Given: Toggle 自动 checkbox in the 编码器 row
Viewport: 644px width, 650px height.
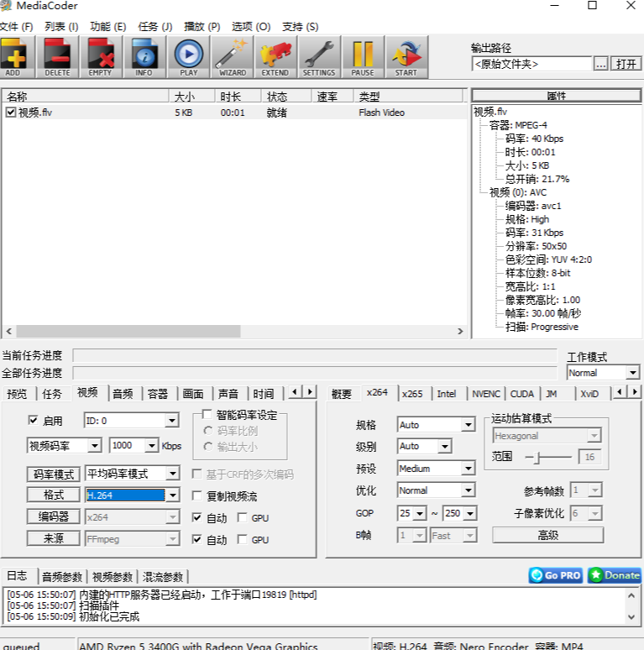Looking at the screenshot, I should pos(197,518).
